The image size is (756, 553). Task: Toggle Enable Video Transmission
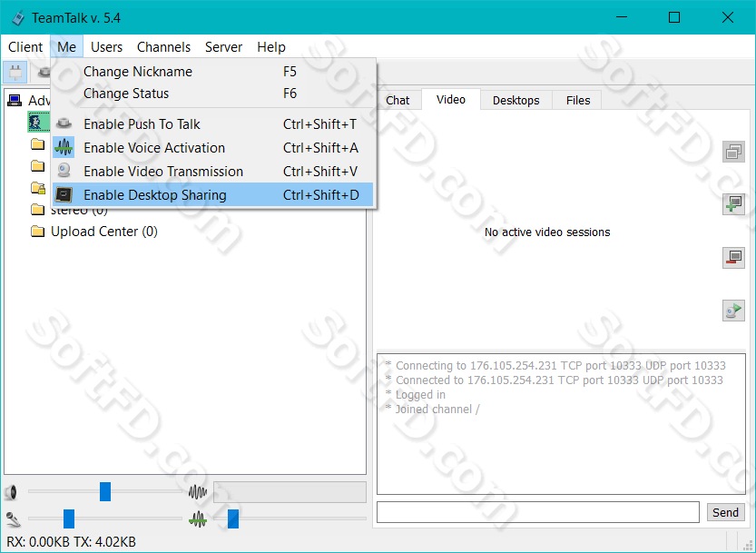tap(212, 172)
